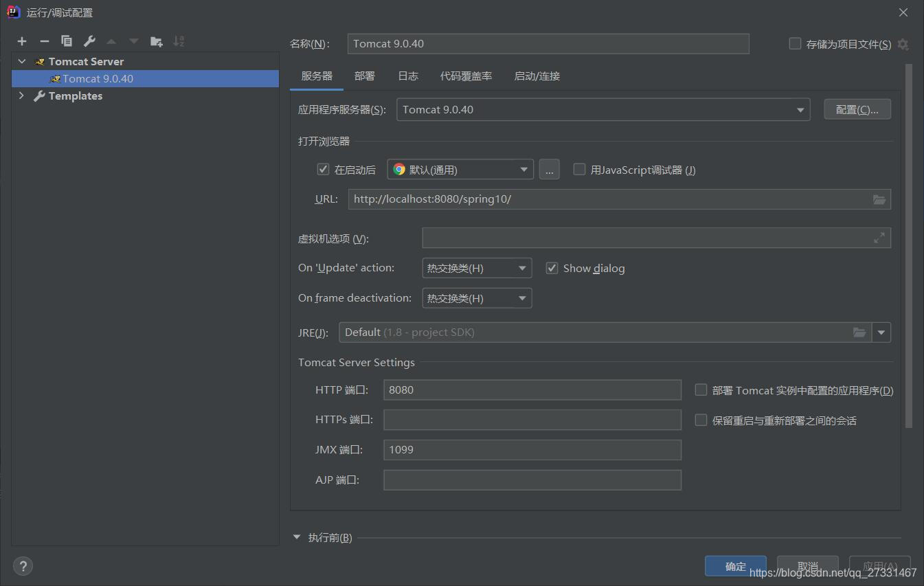This screenshot has width=924, height=586.
Task: Click the 配置(C)... button
Action: (x=857, y=110)
